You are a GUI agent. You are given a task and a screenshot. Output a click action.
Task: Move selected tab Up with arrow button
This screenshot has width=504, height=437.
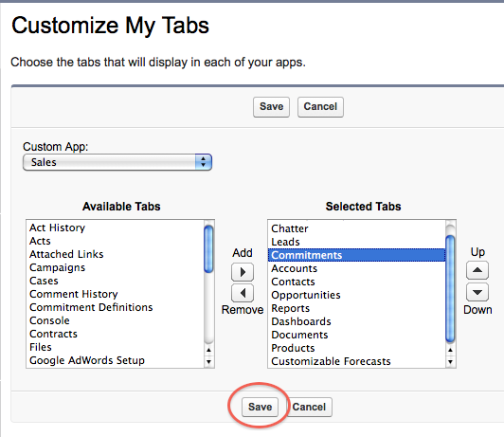[x=477, y=270]
